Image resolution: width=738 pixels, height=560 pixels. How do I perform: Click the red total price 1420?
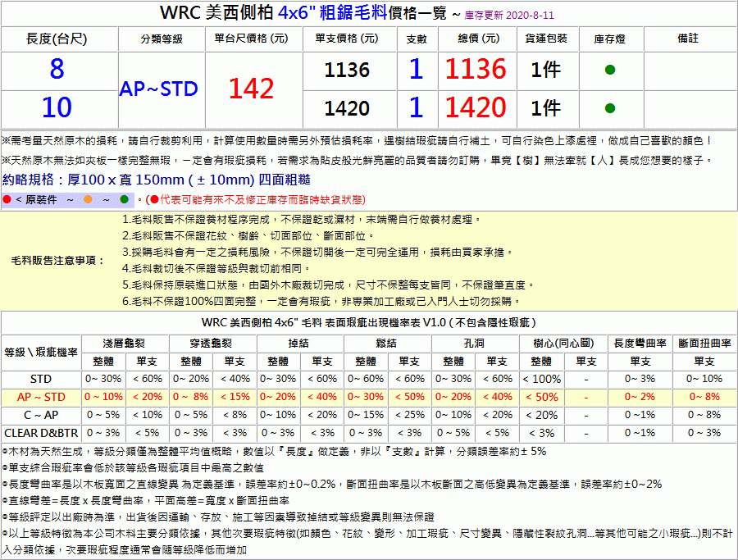pyautogui.click(x=476, y=107)
